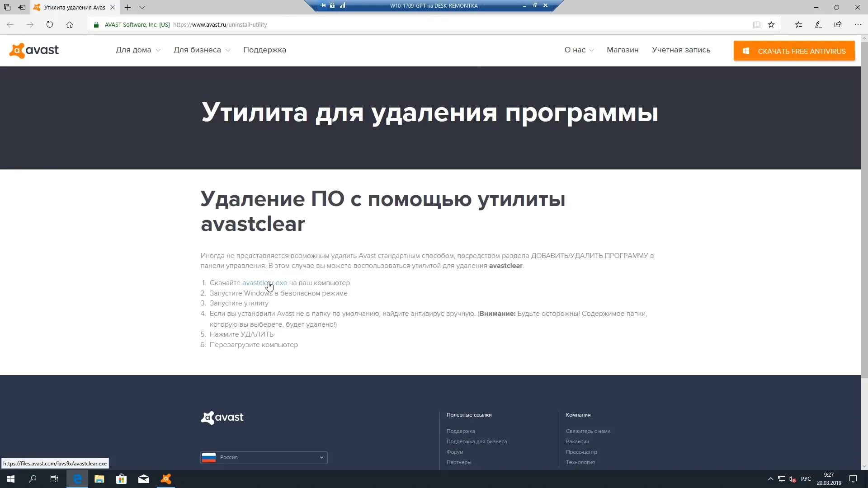Click the address bar URL field

[407, 25]
